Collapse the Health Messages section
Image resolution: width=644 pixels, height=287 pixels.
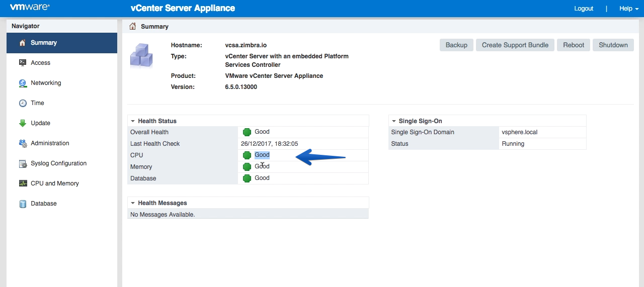point(133,203)
